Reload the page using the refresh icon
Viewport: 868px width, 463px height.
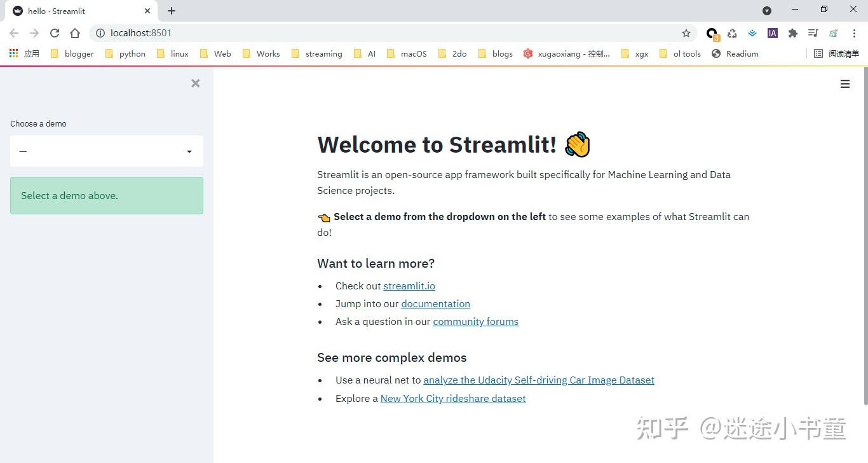pos(54,32)
